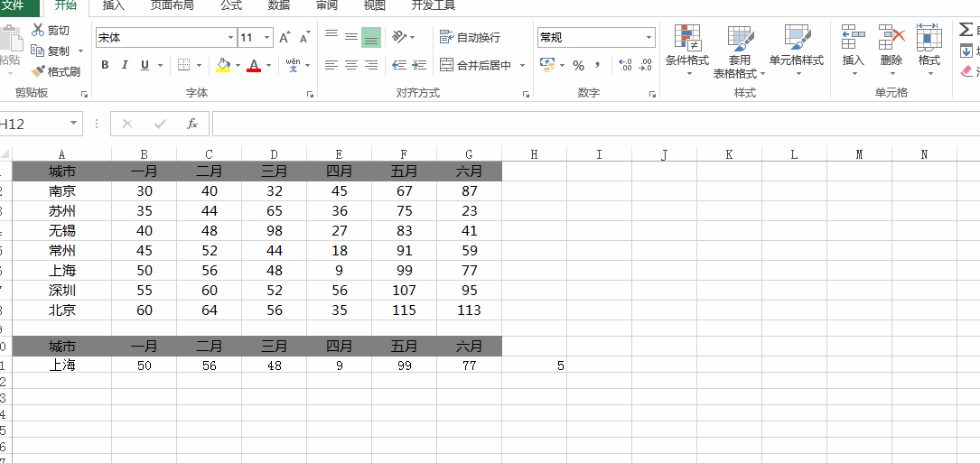
Task: Select cell H11 containing 5
Action: [x=535, y=366]
